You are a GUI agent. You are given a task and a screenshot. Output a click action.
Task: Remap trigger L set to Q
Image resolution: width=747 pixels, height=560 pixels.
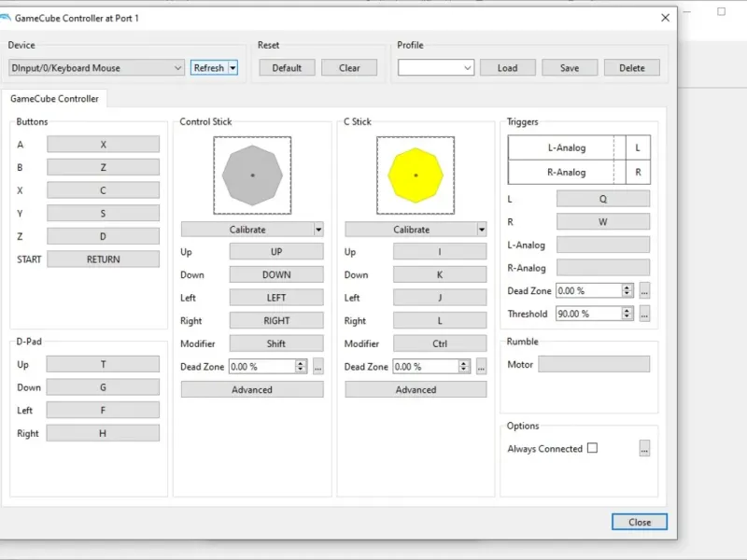pos(602,199)
